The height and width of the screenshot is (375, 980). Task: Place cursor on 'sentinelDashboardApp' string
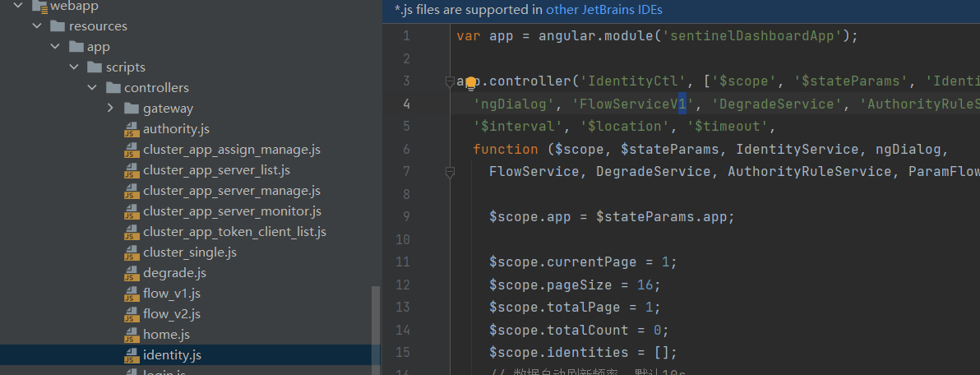click(752, 36)
